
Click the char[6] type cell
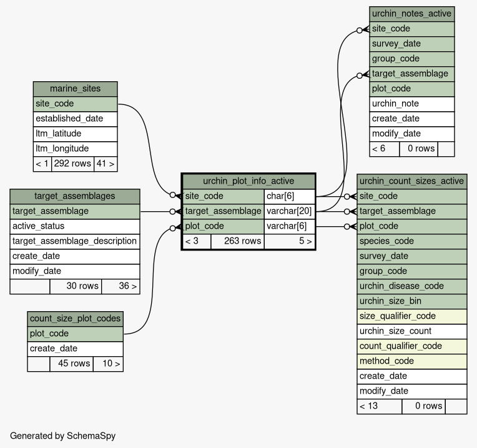[x=289, y=197]
